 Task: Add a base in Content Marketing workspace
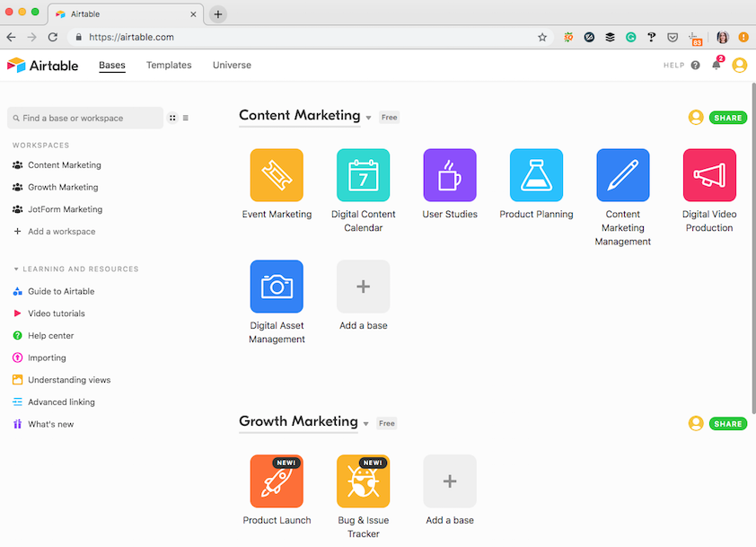point(363,287)
